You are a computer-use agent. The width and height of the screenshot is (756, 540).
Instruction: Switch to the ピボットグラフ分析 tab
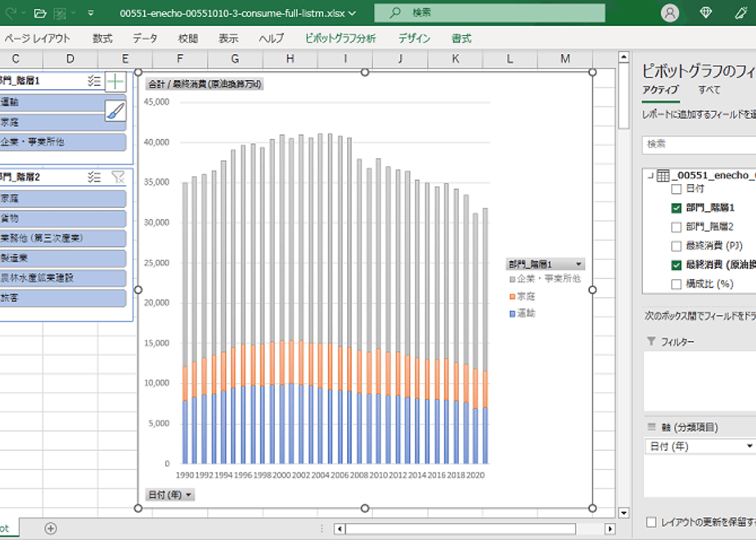coord(340,38)
